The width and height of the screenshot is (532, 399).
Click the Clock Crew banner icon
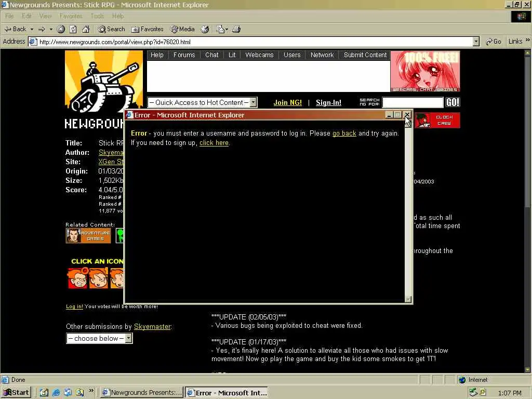pos(437,120)
